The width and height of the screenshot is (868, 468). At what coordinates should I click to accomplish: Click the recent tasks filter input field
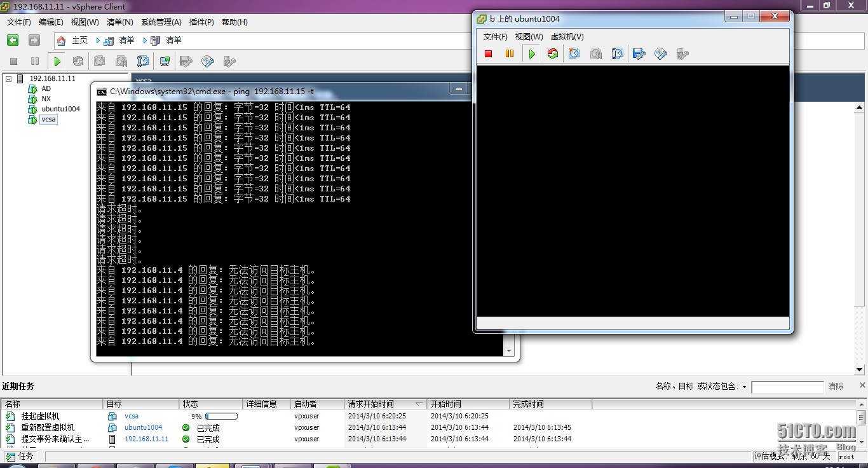tap(787, 387)
